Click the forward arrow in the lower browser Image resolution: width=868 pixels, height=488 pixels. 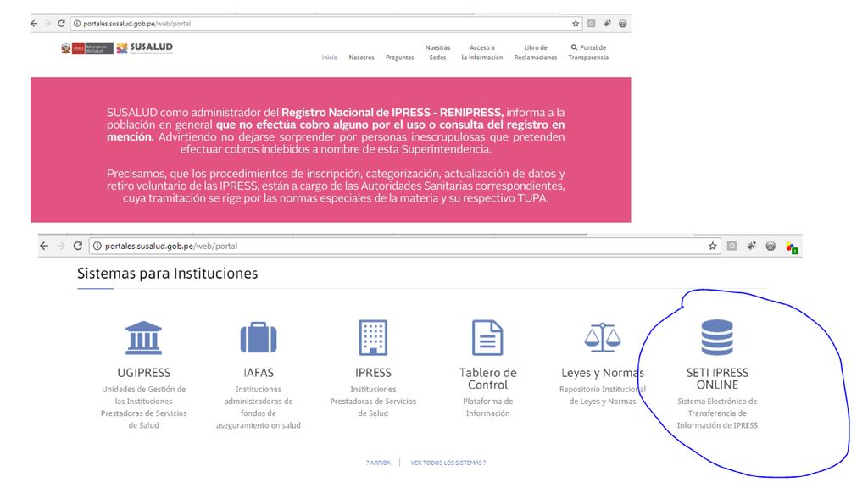[61, 247]
